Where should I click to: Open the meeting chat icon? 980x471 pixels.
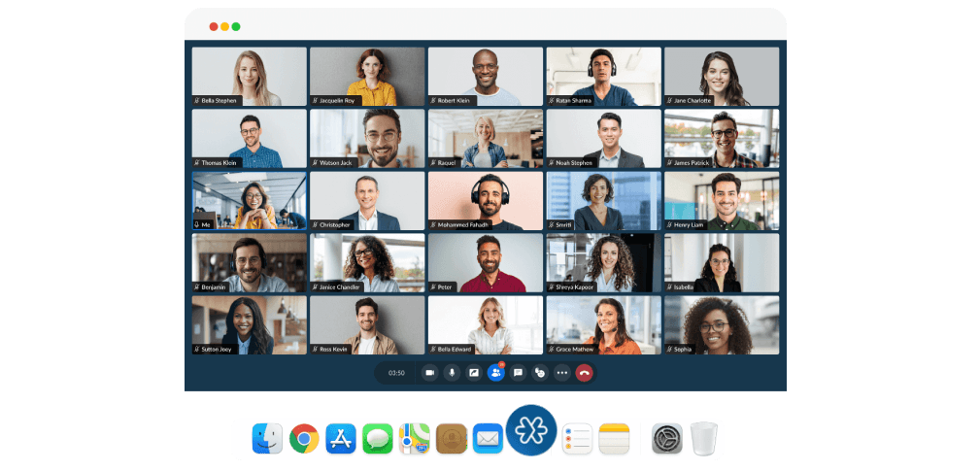[518, 373]
